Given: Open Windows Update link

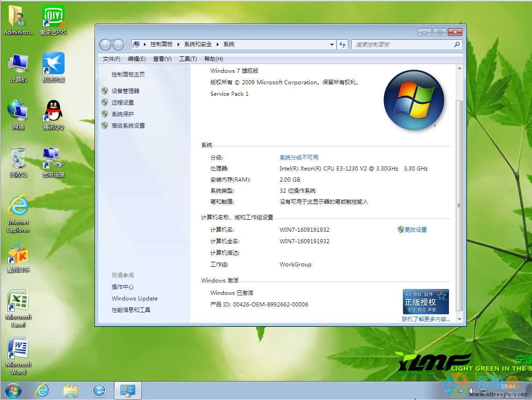Looking at the screenshot, I should click(x=135, y=298).
